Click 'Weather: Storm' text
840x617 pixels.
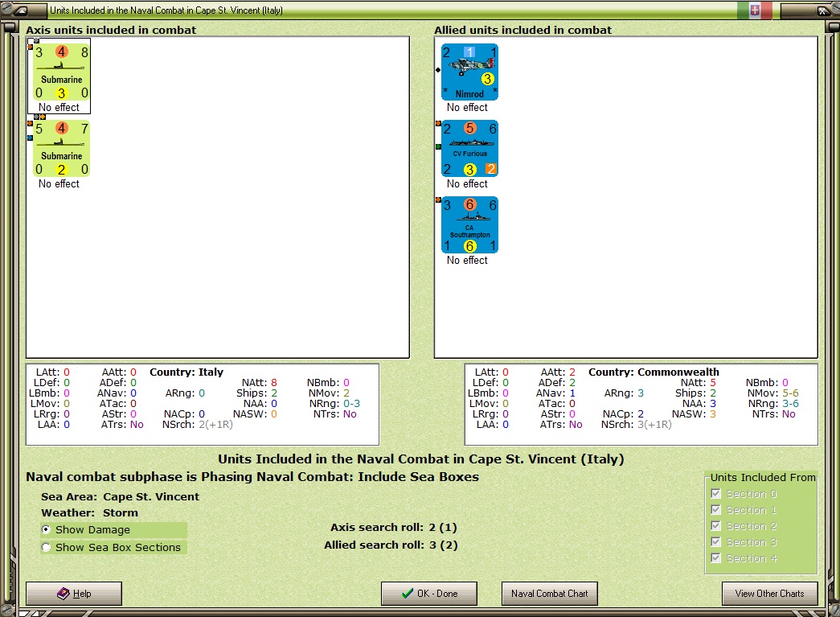89,513
